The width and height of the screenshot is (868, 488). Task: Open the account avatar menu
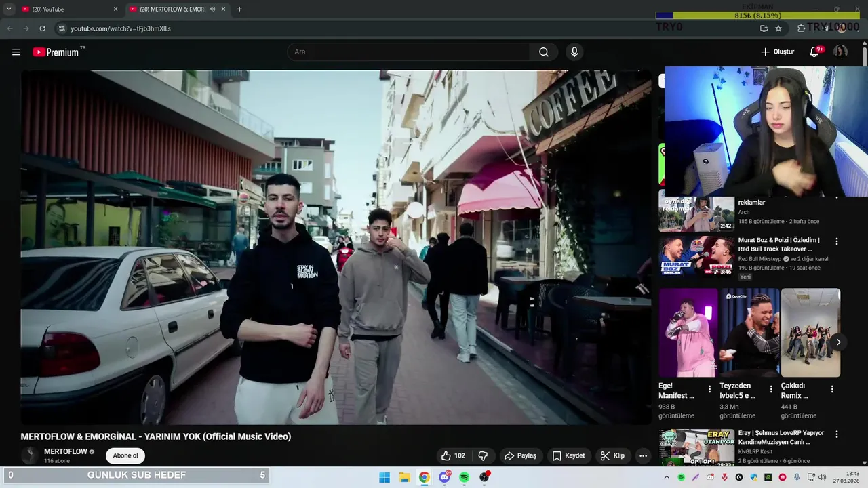(840, 52)
